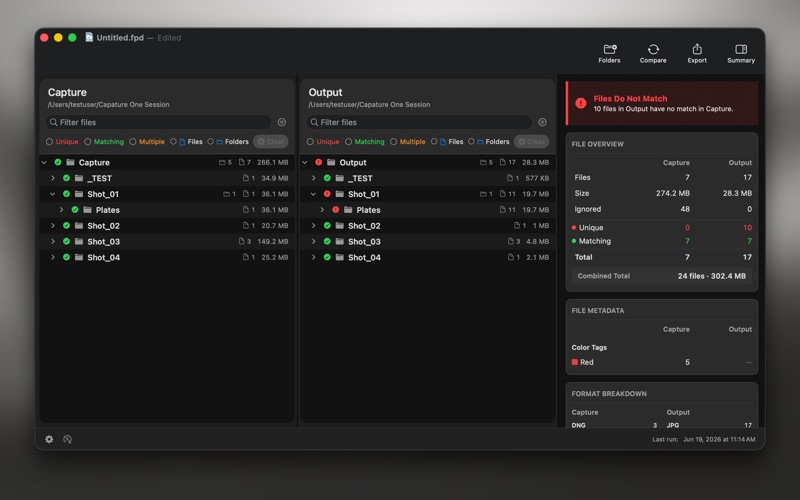
Task: Click folder icon of Capture Shot_01 row
Action: tap(79, 194)
